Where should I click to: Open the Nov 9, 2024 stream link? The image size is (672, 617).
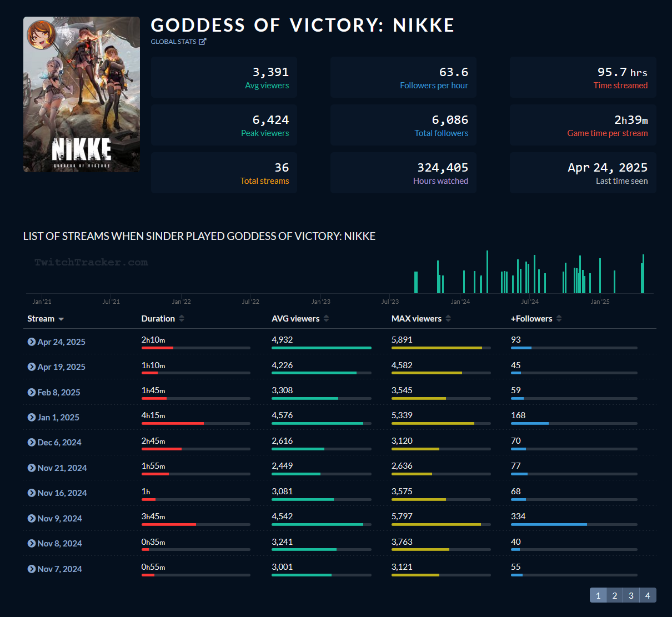pos(59,519)
